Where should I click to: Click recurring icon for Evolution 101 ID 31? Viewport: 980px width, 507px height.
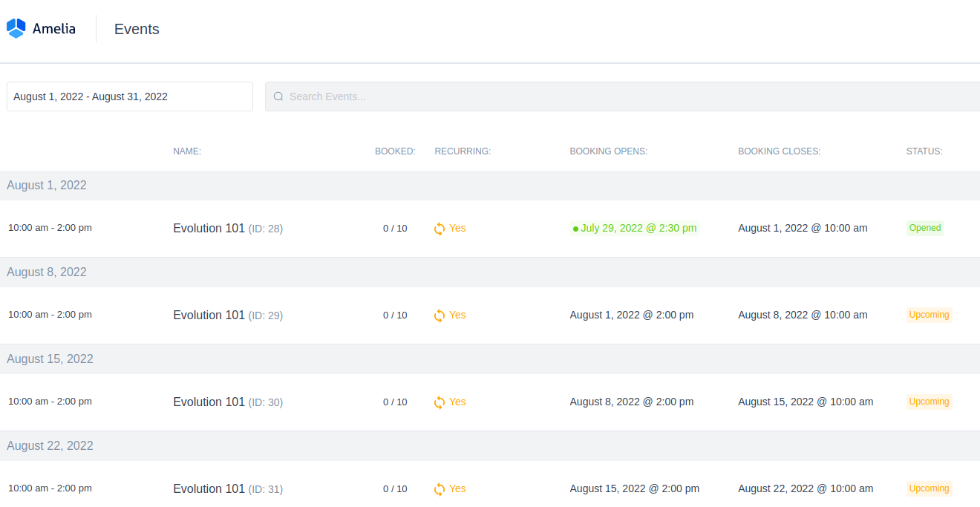440,489
